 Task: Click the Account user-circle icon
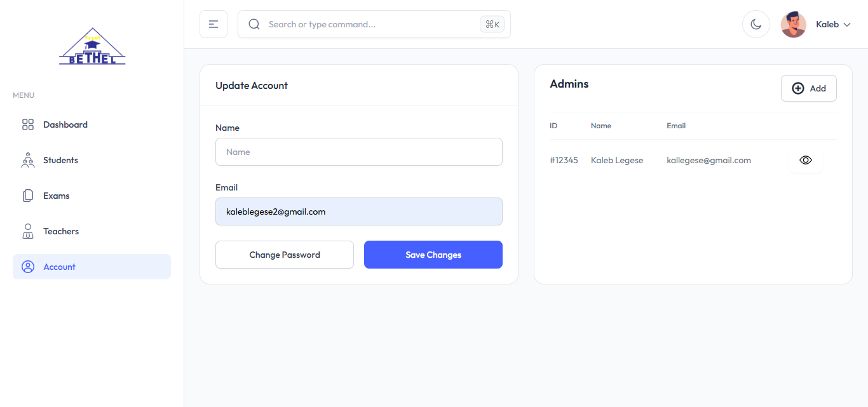click(28, 267)
